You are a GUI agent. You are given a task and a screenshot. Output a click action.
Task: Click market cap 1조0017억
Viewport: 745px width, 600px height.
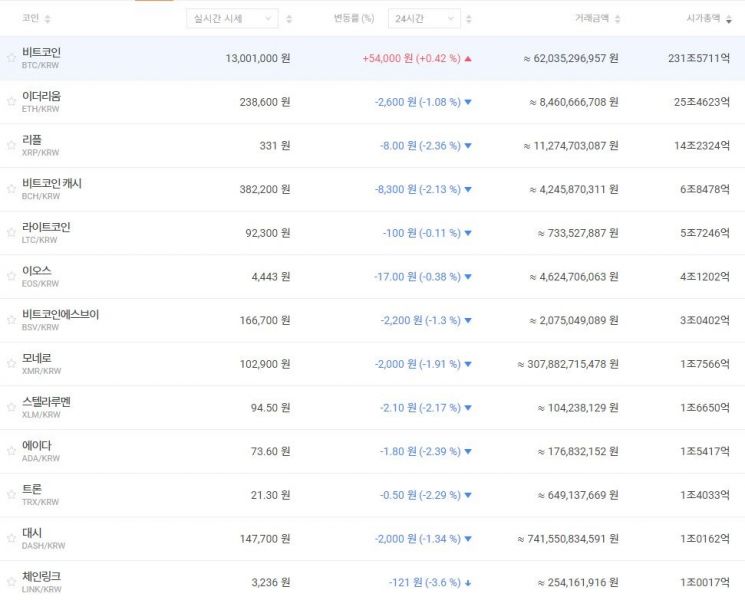[x=705, y=583]
